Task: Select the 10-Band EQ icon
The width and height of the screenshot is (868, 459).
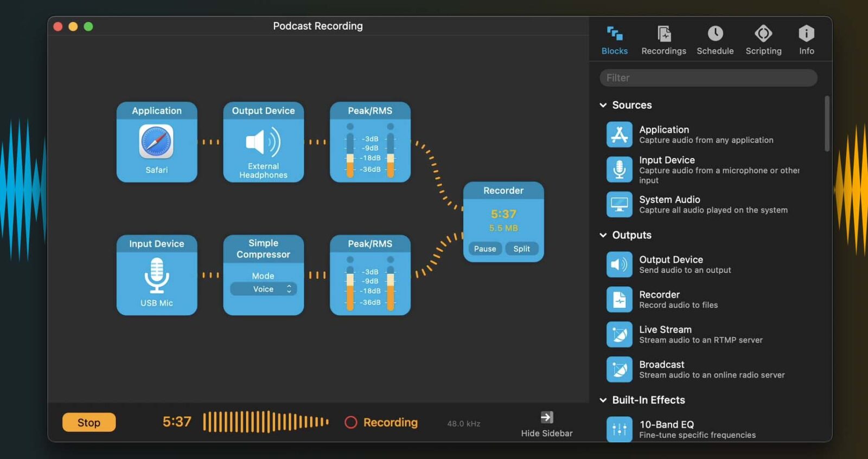Action: click(619, 429)
